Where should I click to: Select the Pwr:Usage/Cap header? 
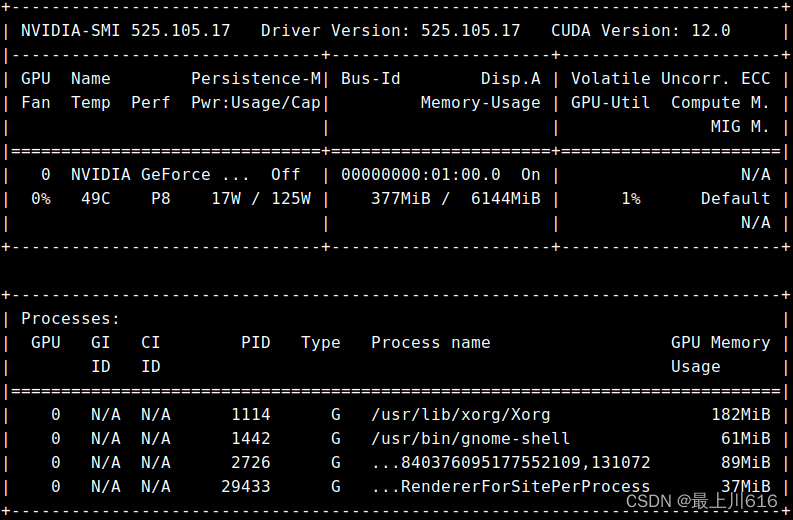pos(256,103)
